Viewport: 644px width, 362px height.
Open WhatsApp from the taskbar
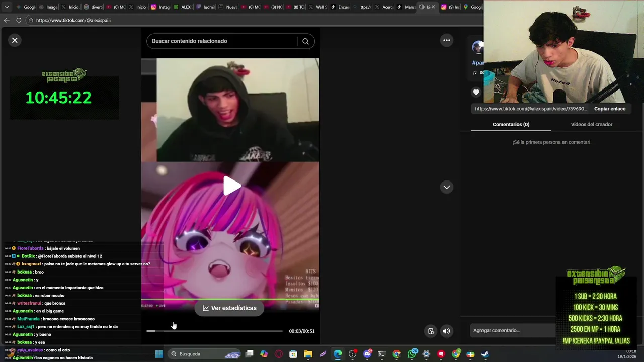click(412, 354)
